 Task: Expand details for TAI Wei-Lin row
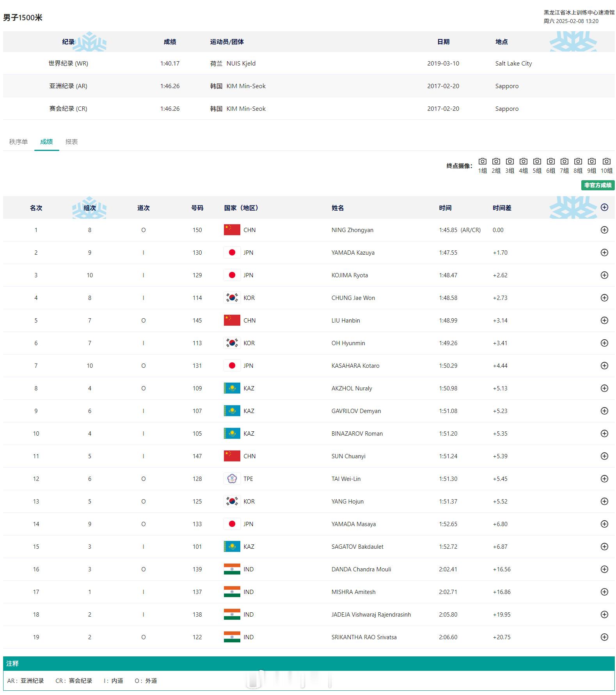click(604, 479)
